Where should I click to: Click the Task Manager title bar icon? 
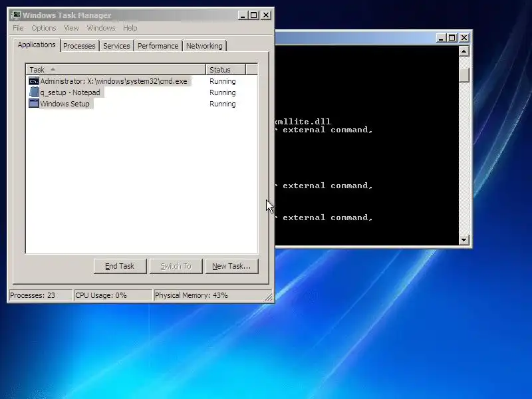click(x=15, y=15)
